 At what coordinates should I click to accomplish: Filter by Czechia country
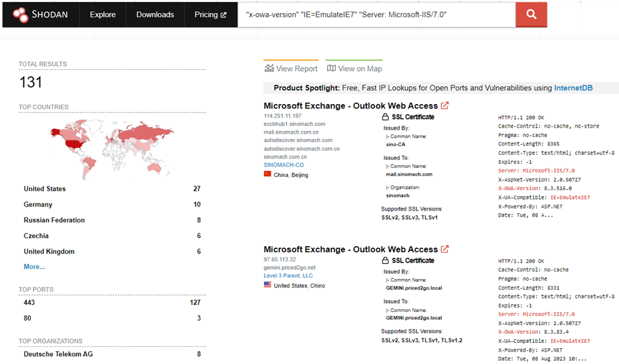pyautogui.click(x=112, y=236)
